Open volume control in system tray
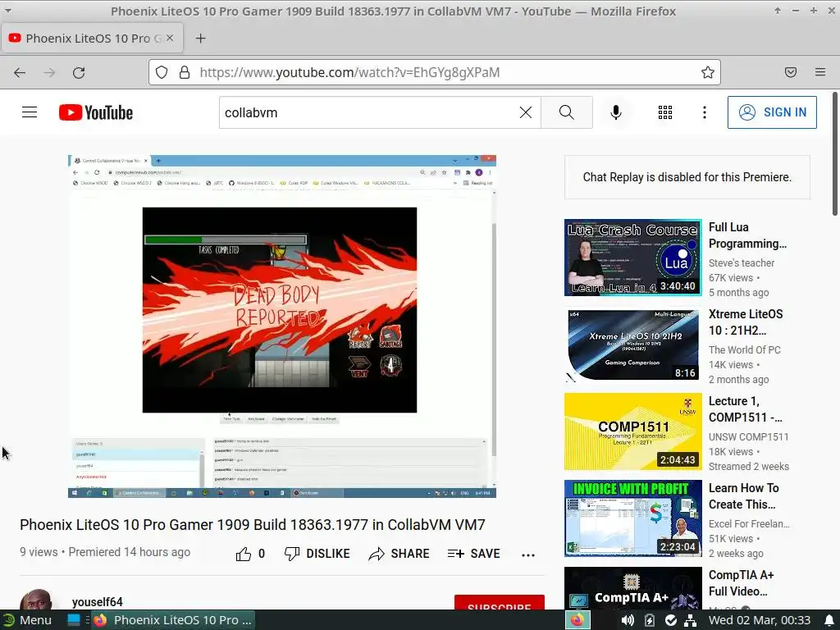840x630 pixels. [627, 620]
